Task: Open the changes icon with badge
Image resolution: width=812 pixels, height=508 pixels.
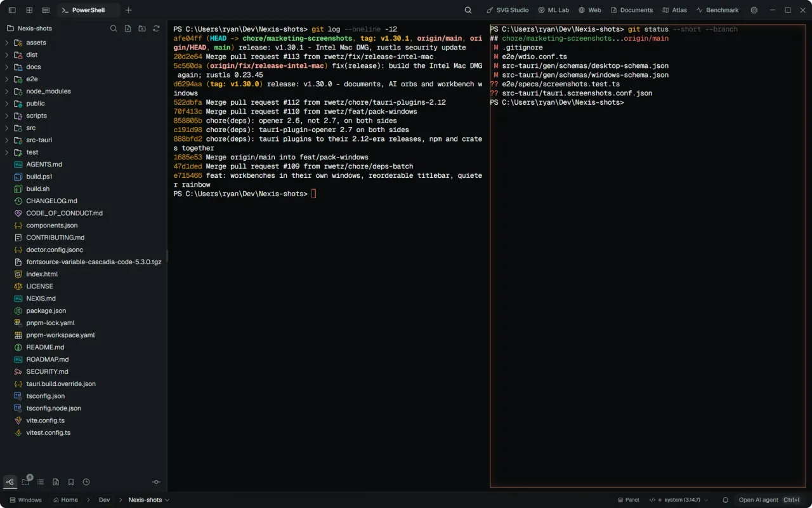Action: (26, 481)
